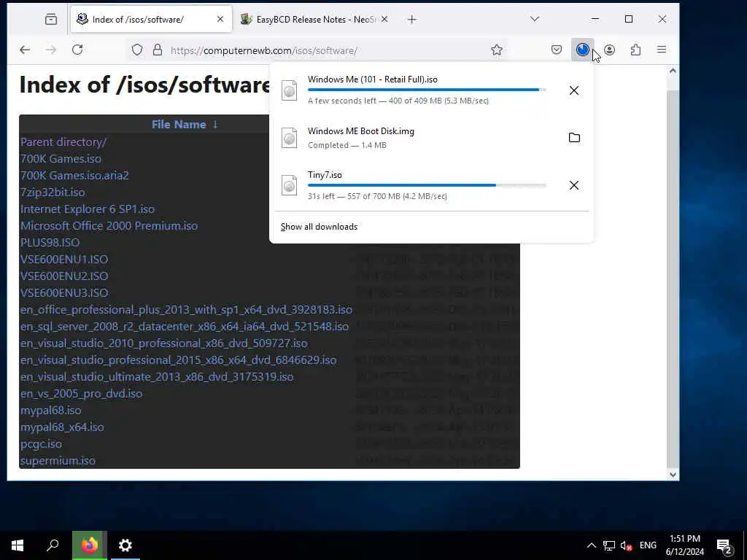This screenshot has width=747, height=560.
Task: Click the VSE600ENU1.ISO link
Action: 64,259
